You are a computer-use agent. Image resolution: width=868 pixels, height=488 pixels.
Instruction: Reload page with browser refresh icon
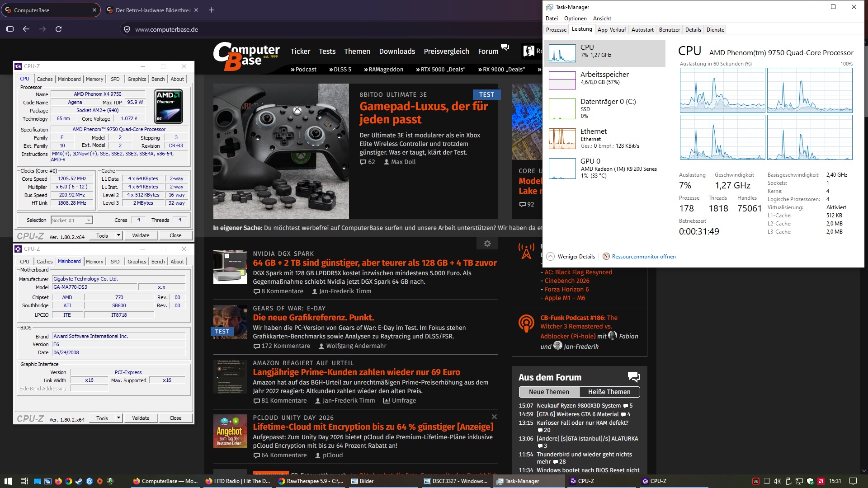pos(58,29)
